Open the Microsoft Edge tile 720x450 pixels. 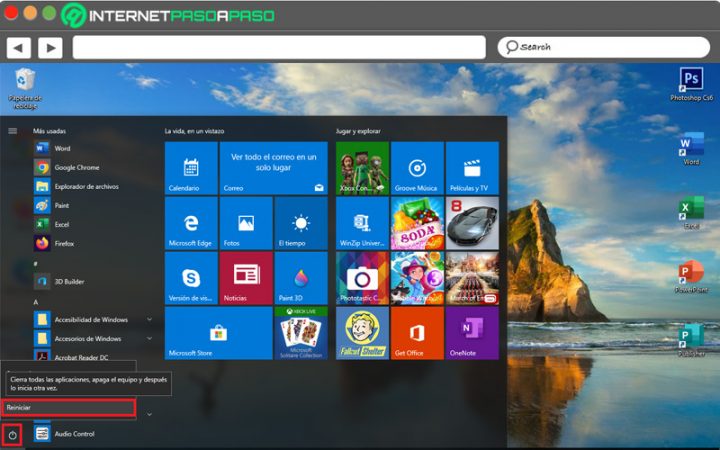tap(191, 222)
